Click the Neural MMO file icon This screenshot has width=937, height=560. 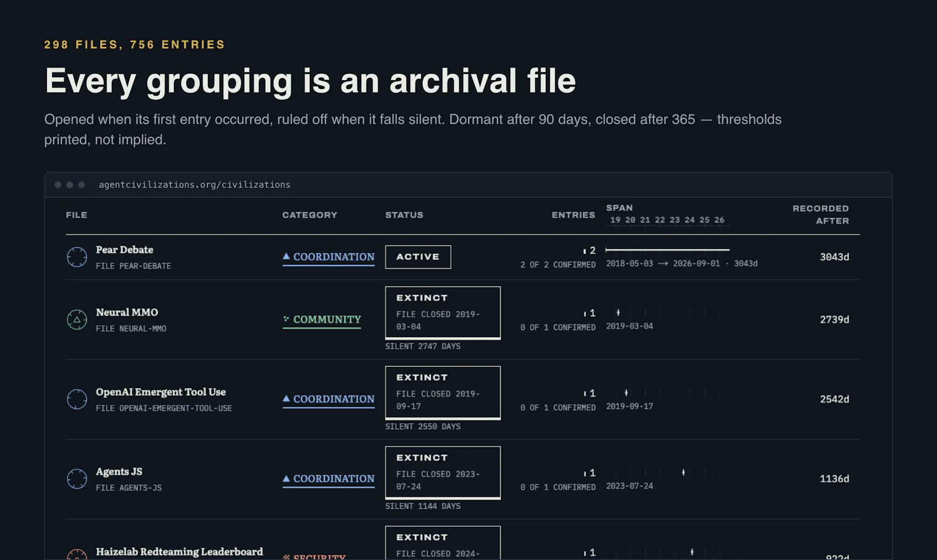[77, 319]
